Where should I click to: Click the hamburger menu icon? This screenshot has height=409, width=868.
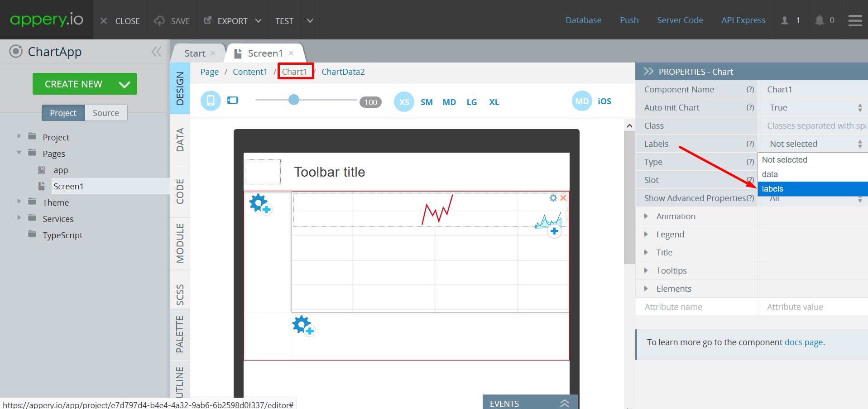click(x=855, y=20)
